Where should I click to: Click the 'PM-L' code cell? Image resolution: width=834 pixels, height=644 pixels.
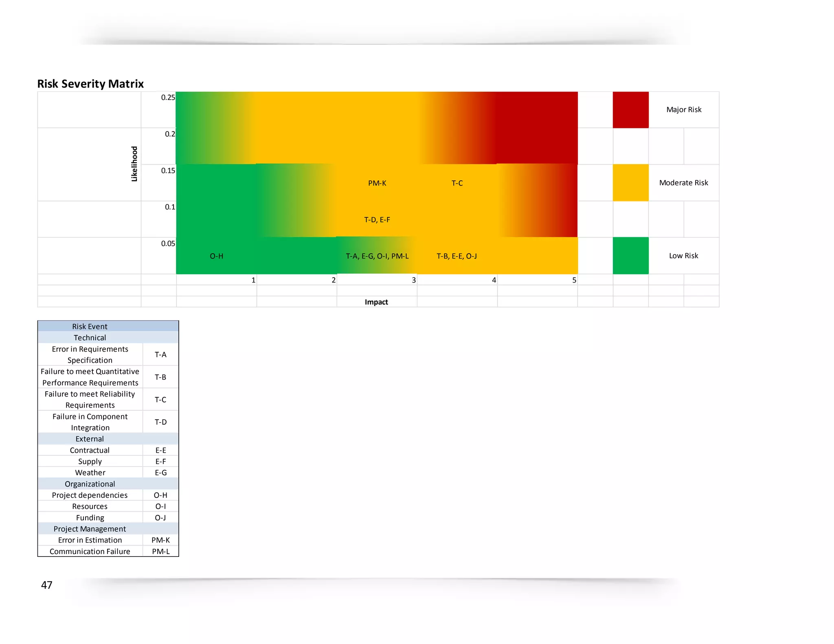pos(160,551)
